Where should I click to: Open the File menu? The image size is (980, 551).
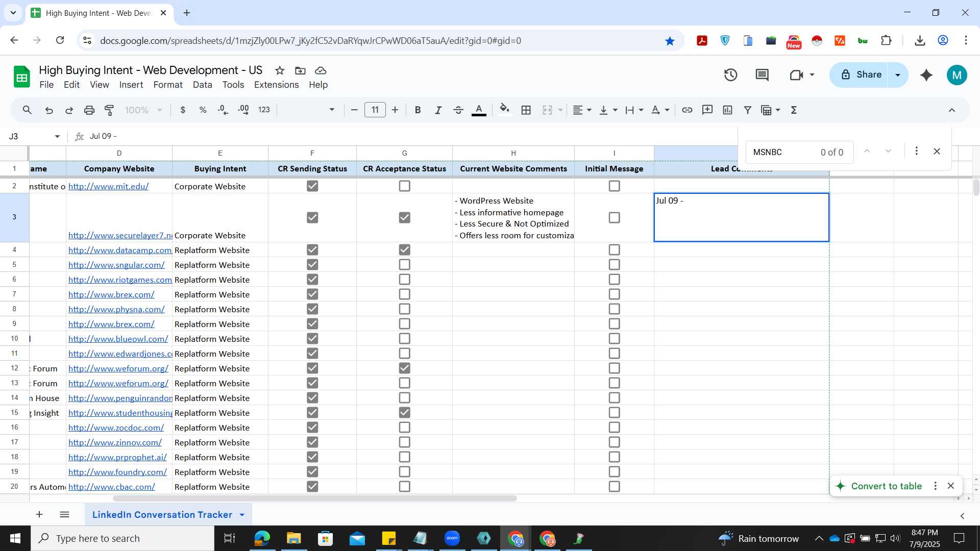[x=46, y=85]
